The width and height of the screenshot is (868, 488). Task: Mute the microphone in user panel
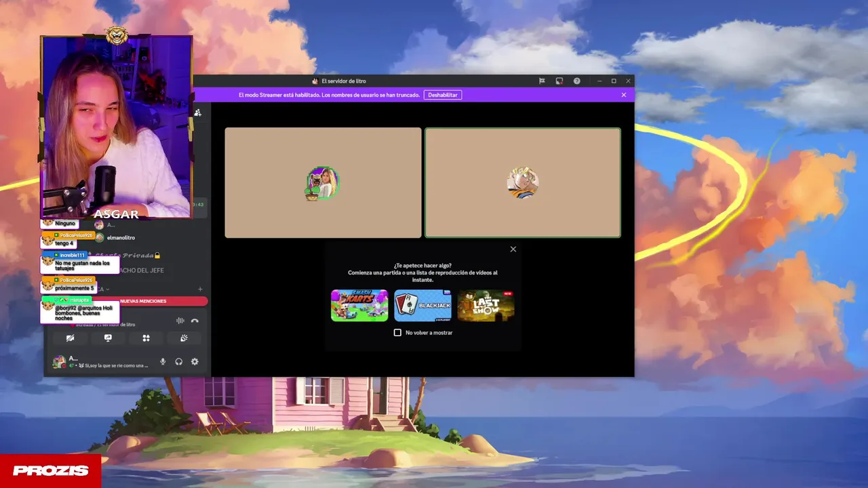pos(163,362)
